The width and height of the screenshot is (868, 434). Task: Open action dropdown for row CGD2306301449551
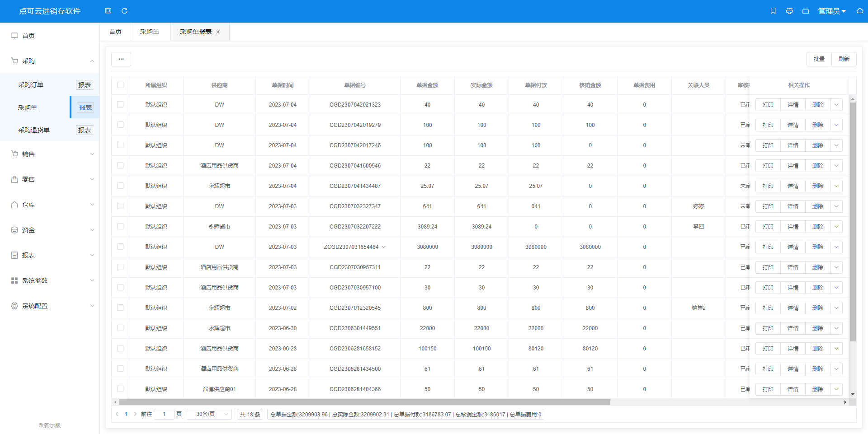pyautogui.click(x=836, y=328)
